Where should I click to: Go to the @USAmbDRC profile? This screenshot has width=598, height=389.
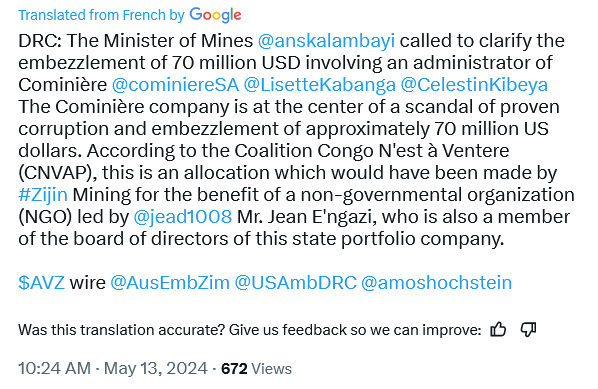point(296,283)
